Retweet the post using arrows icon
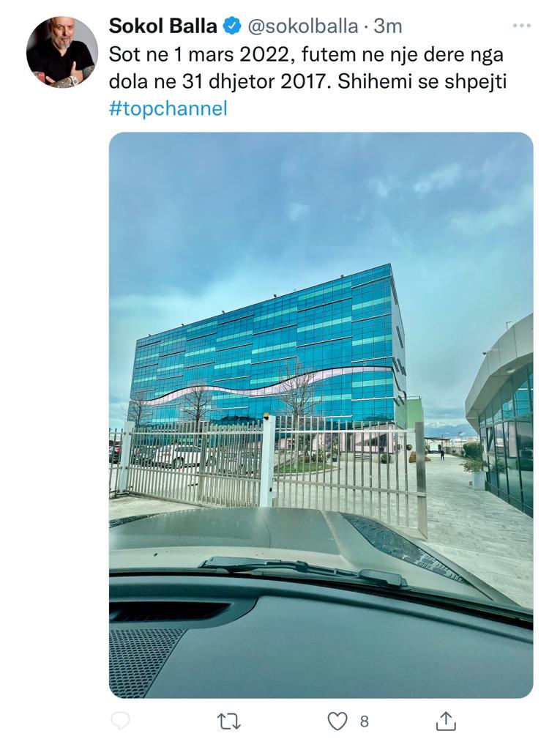This screenshot has width=560, height=750. tap(228, 721)
